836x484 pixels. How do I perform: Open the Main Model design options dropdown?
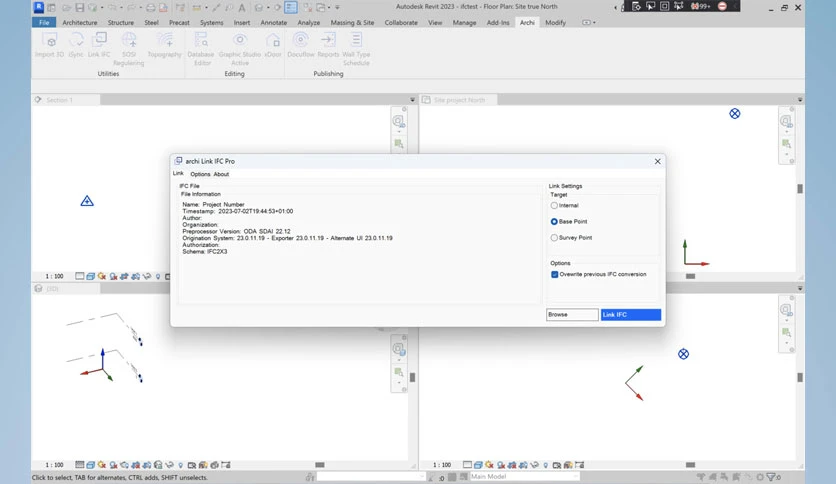(524, 477)
